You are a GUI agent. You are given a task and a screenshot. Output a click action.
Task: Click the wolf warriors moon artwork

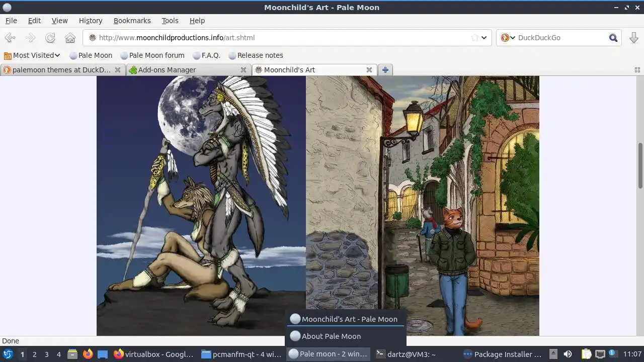click(201, 206)
